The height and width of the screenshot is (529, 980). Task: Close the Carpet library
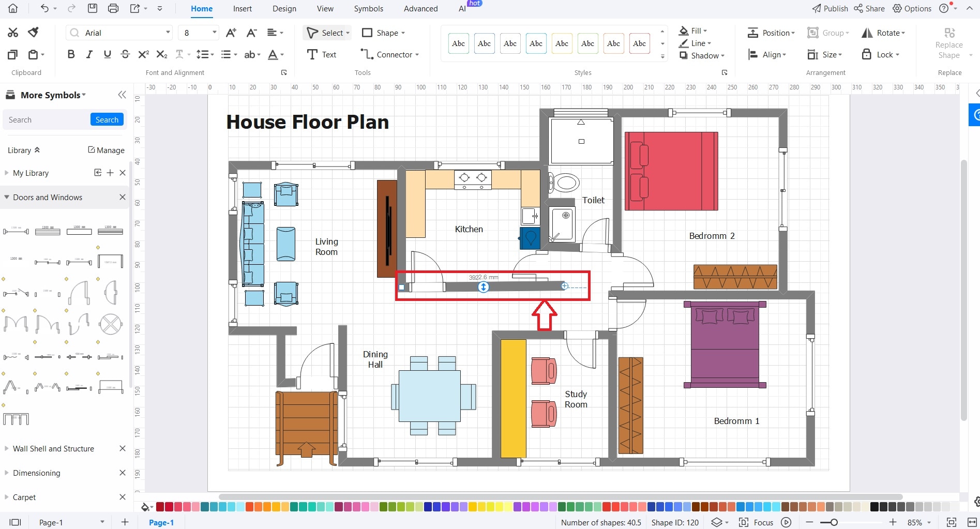(x=123, y=497)
